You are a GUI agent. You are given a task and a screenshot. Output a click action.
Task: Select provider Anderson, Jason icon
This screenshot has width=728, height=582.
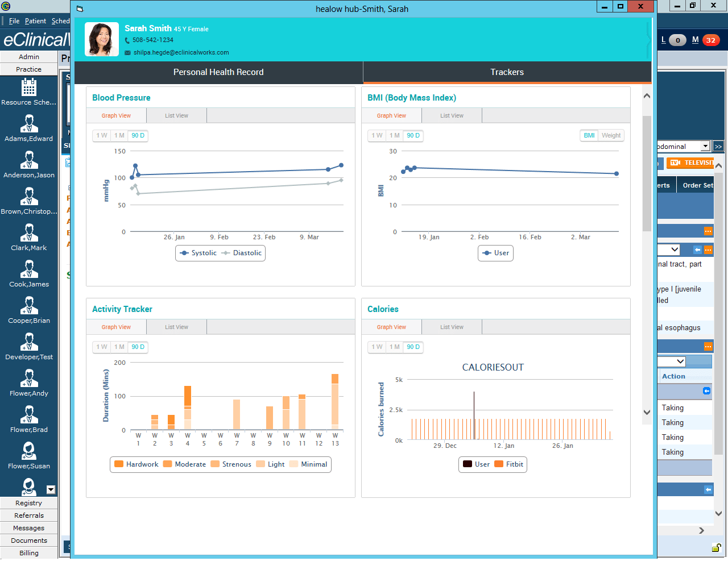pyautogui.click(x=28, y=160)
